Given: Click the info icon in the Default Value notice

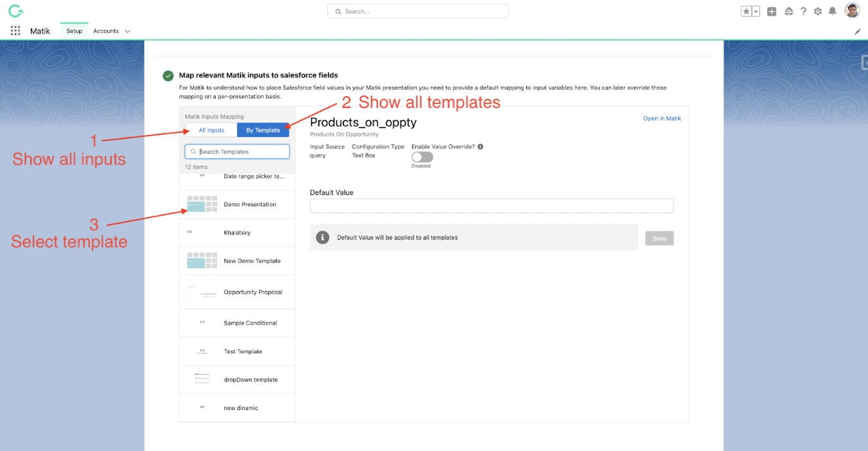Looking at the screenshot, I should [x=323, y=238].
